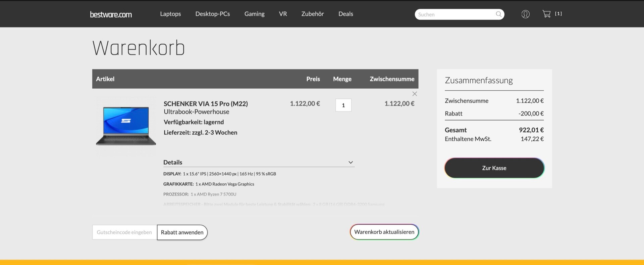Click the item Preis value 1.122,00 €

tap(305, 103)
